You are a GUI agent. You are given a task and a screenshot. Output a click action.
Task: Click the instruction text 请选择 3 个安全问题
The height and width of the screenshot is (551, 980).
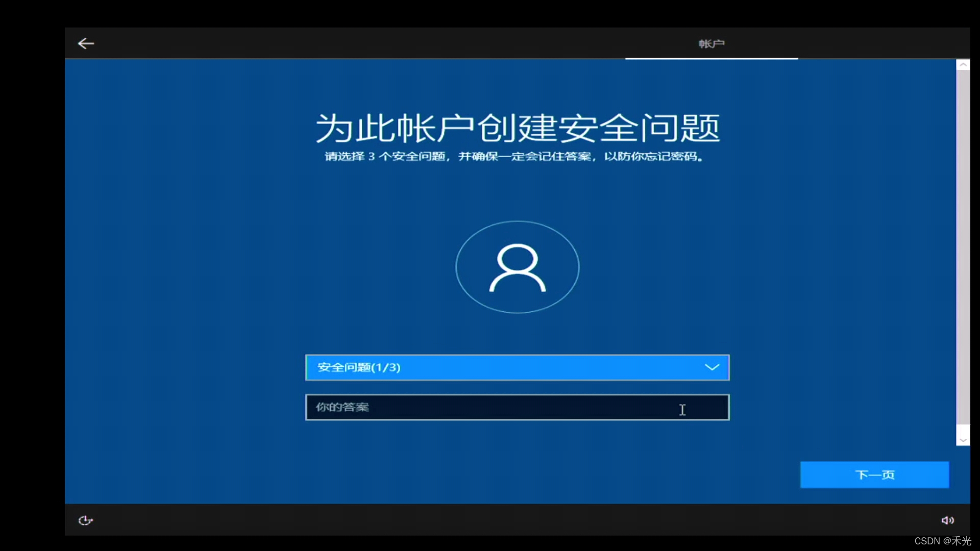tap(386, 157)
